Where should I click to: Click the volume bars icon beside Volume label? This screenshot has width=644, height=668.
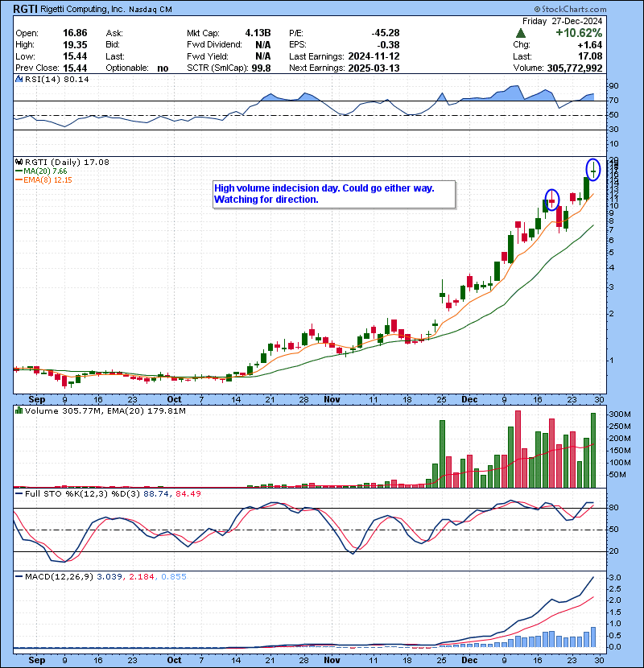19,410
